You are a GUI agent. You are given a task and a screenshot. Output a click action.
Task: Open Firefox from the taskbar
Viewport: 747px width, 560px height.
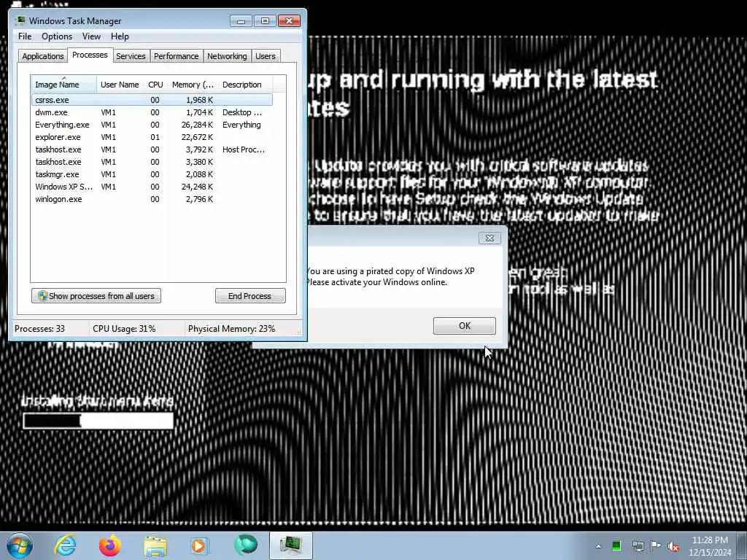pos(110,545)
